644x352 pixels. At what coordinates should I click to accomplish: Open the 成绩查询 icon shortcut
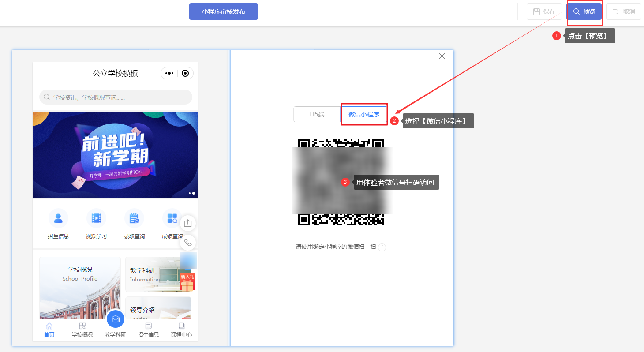tap(171, 224)
